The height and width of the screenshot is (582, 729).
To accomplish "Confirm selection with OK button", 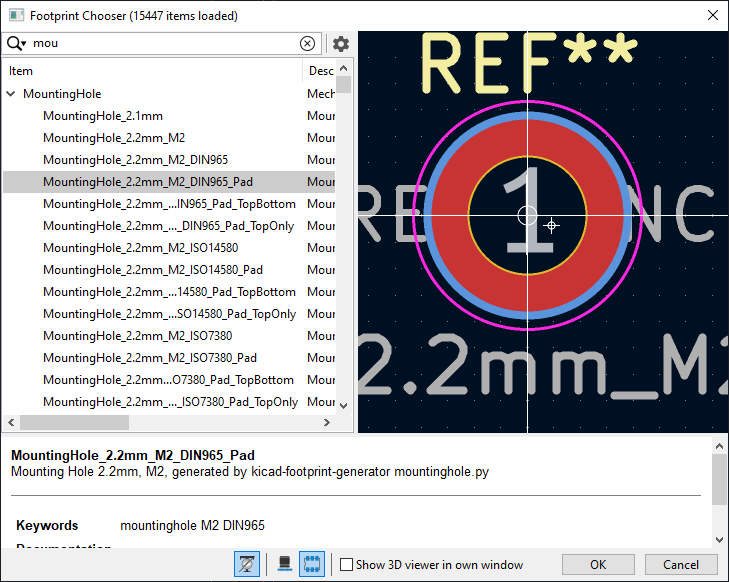I will (x=598, y=565).
